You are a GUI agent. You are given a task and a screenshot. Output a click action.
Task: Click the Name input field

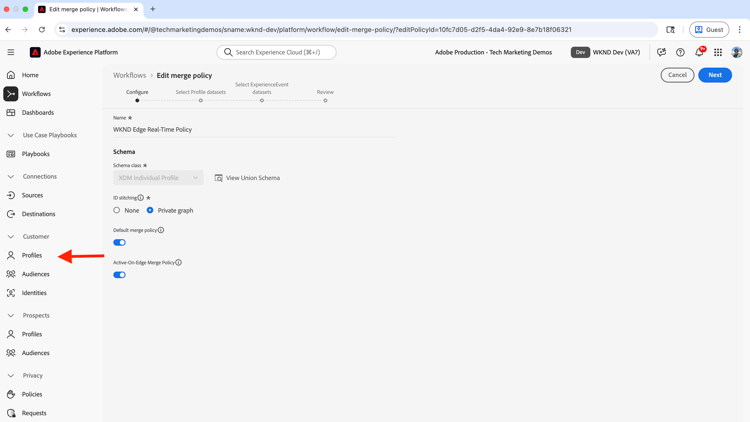tap(254, 130)
